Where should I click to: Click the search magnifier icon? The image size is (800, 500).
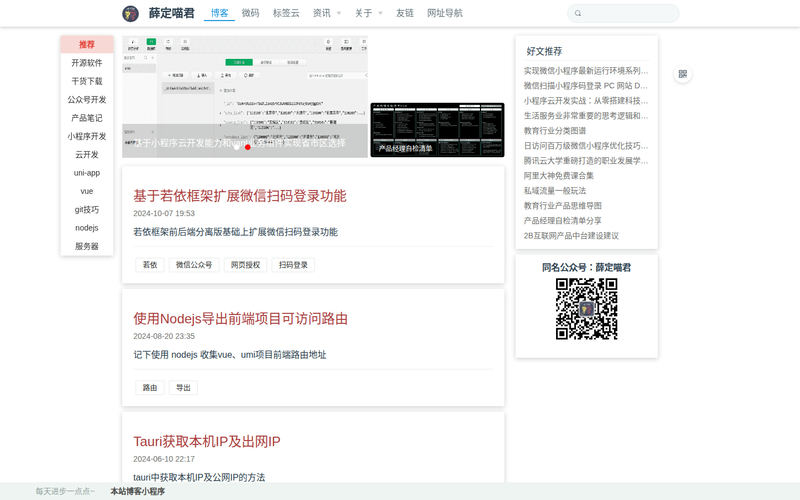click(x=578, y=13)
